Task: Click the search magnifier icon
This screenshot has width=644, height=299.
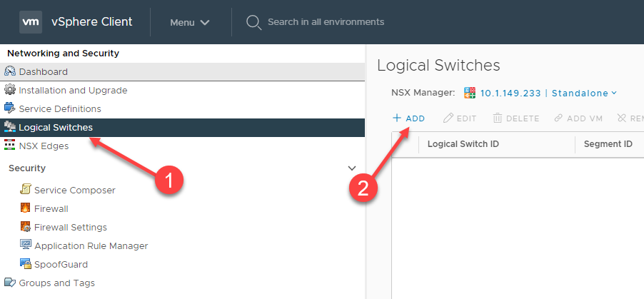Action: tap(253, 22)
